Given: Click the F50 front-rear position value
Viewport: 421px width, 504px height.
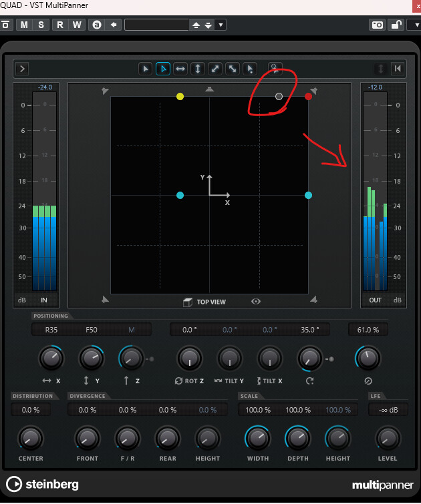Looking at the screenshot, I should pos(92,330).
